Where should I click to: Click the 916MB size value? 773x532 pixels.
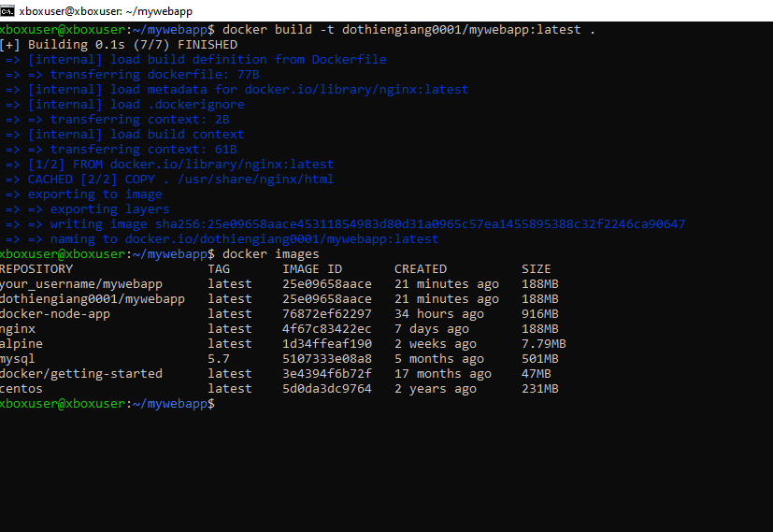click(x=540, y=314)
